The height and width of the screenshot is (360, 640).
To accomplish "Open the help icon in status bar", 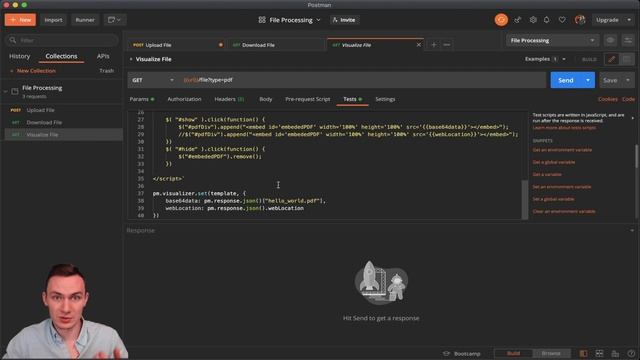I will pos(631,353).
